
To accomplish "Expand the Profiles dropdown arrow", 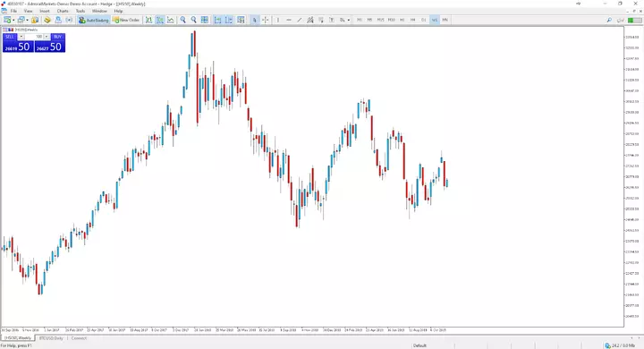I will (x=27, y=20).
